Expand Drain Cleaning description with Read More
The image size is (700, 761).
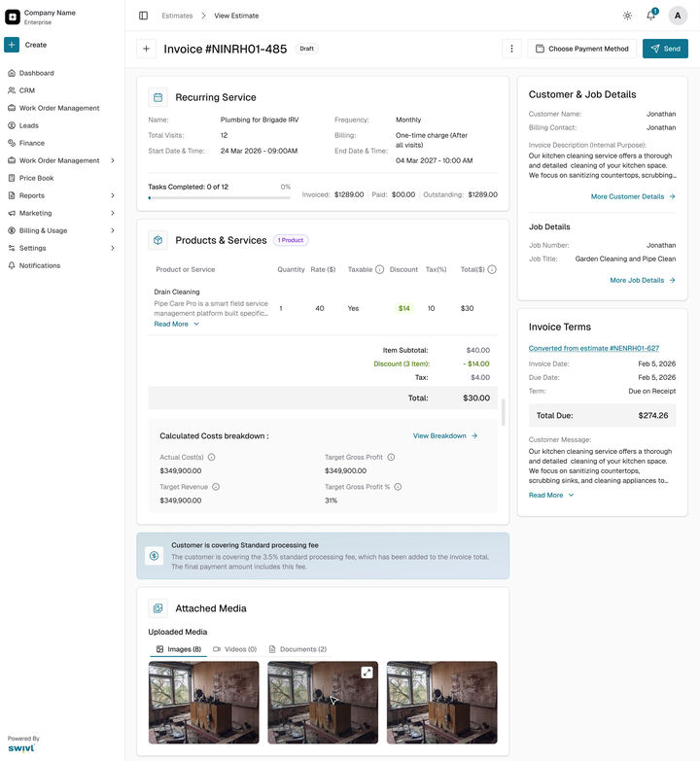click(x=176, y=324)
